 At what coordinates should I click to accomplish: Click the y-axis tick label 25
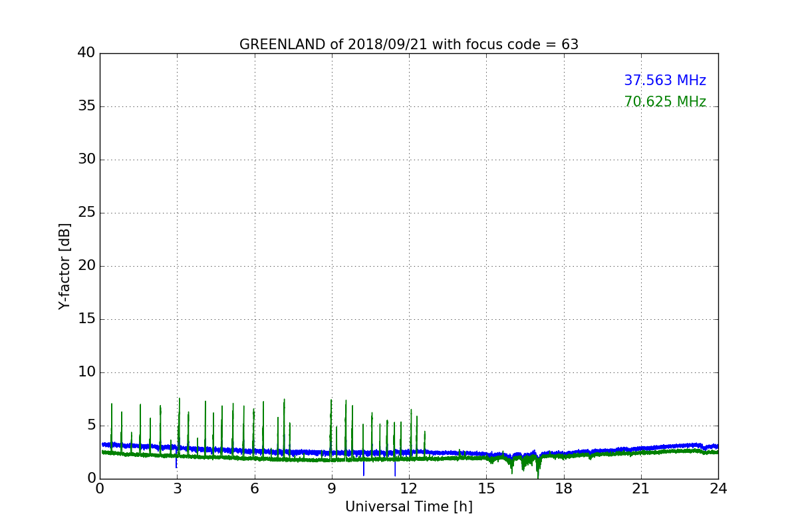[x=86, y=212]
